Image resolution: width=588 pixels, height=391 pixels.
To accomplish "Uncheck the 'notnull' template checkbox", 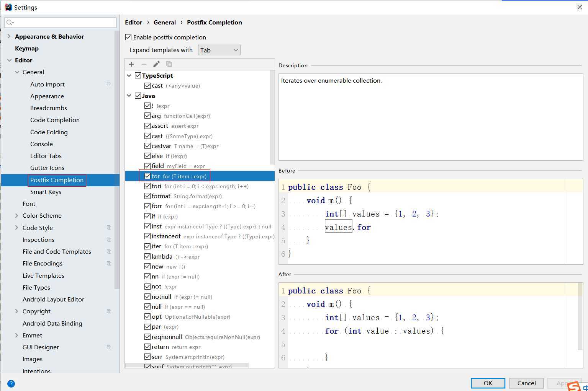I will 147,297.
